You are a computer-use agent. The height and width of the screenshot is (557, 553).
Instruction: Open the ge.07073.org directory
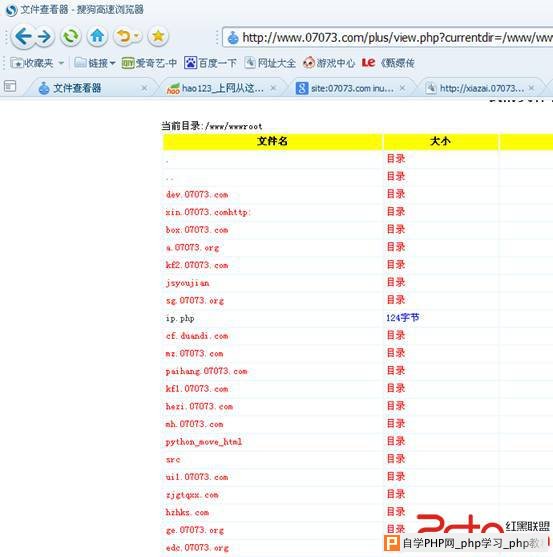(195, 530)
